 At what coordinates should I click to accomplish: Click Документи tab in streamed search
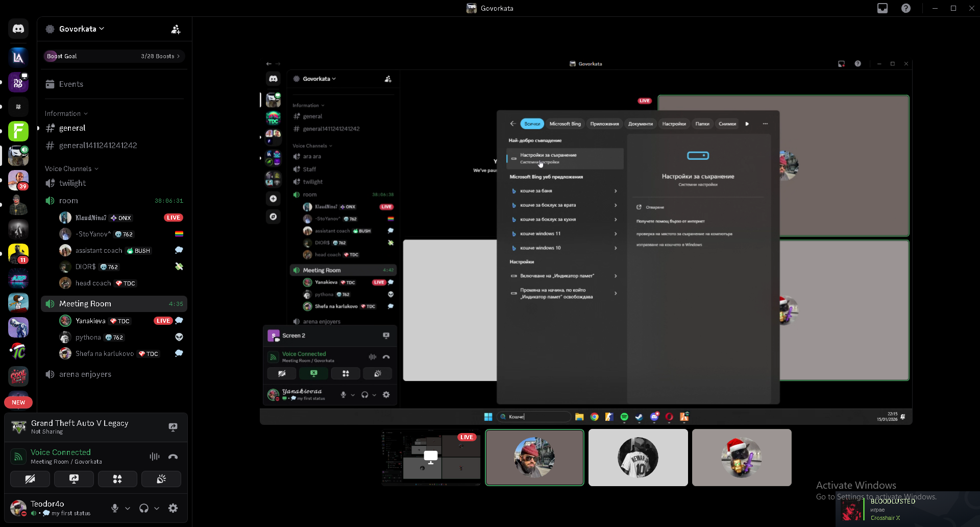tap(640, 124)
